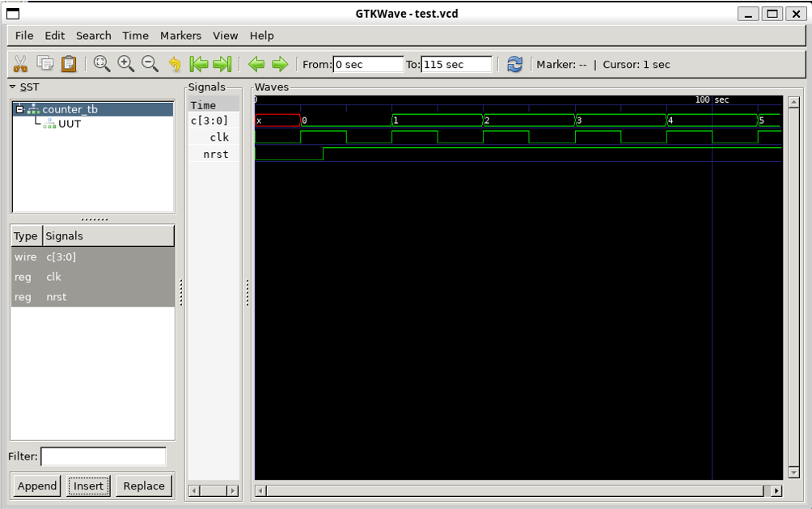Open the Search menu
812x509 pixels.
click(94, 36)
